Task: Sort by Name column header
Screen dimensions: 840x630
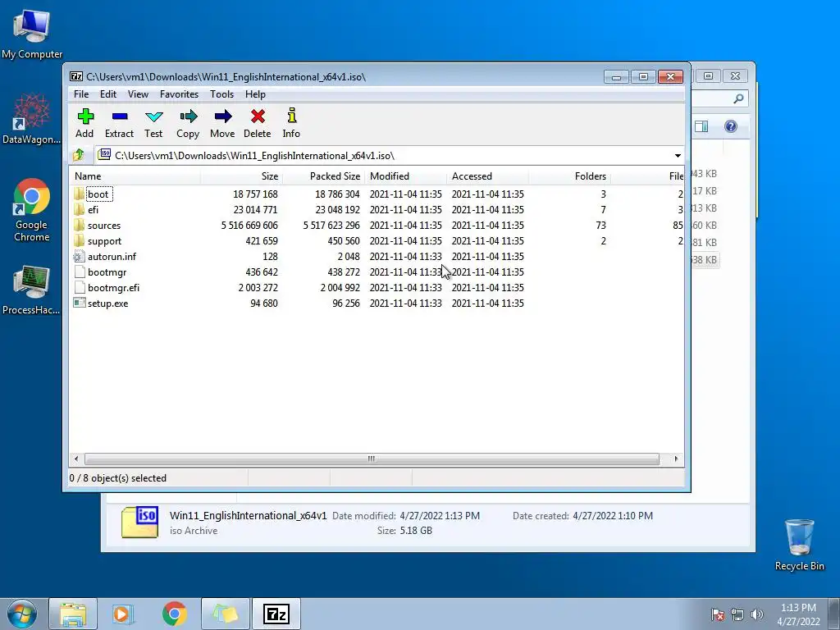Action: pos(135,176)
